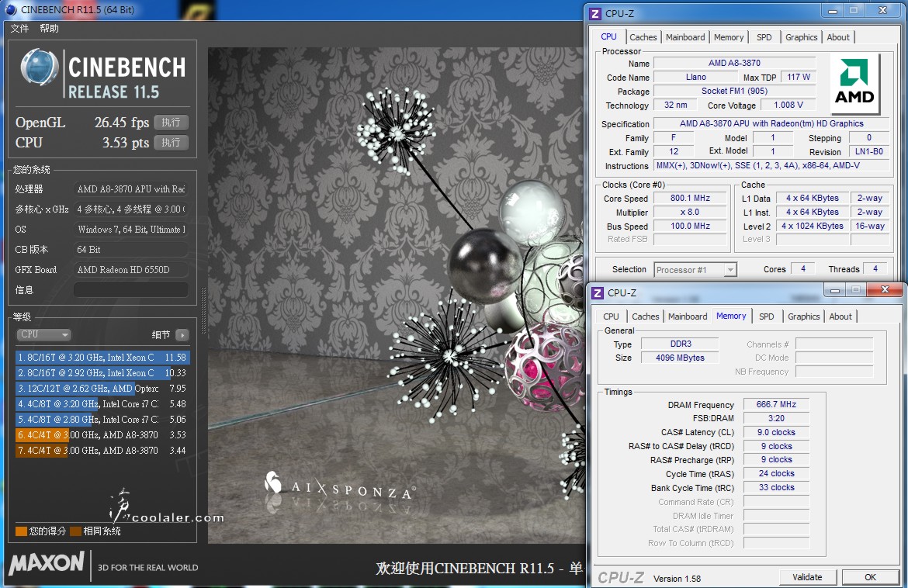The width and height of the screenshot is (908, 588).
Task: Open the CPU ranking type dropdown
Action: pos(43,334)
